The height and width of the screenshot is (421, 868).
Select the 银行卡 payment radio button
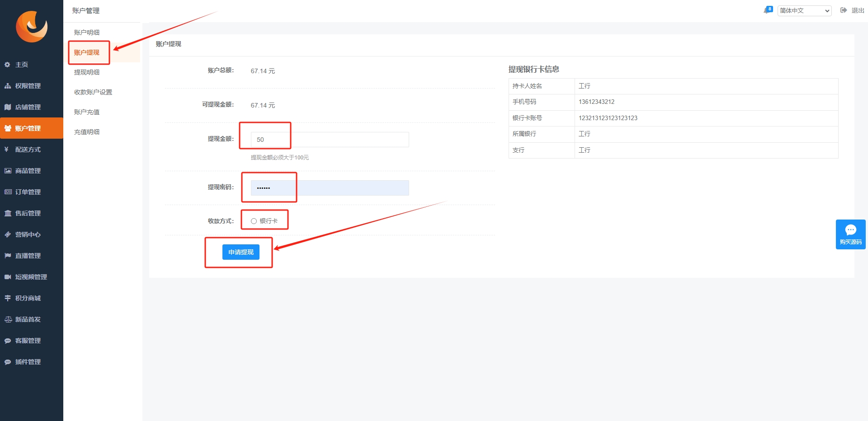pyautogui.click(x=254, y=221)
